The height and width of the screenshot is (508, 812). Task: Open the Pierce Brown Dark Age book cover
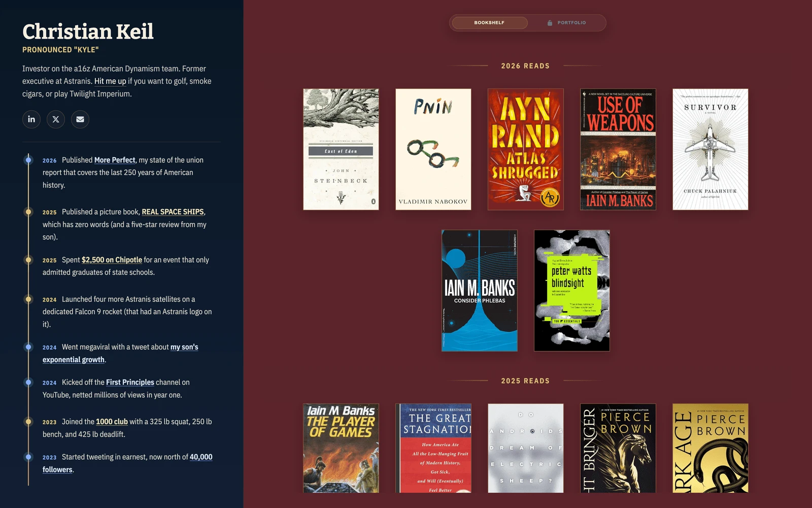click(710, 448)
